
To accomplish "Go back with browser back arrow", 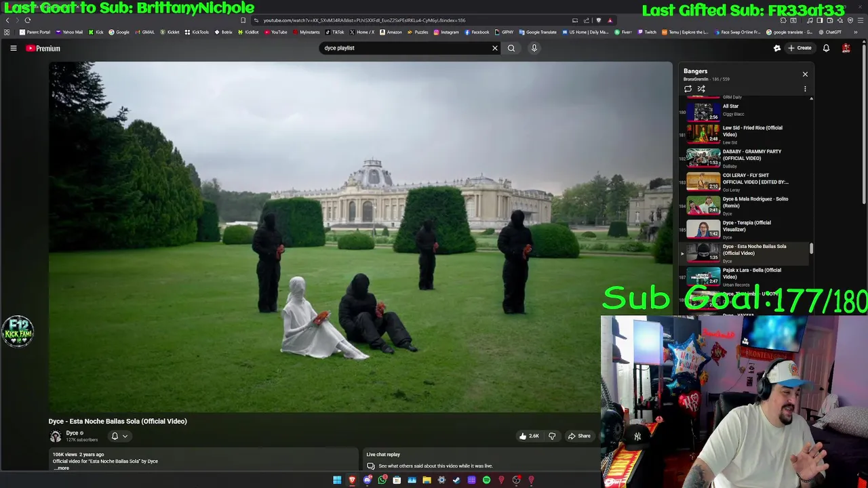I will tap(7, 20).
